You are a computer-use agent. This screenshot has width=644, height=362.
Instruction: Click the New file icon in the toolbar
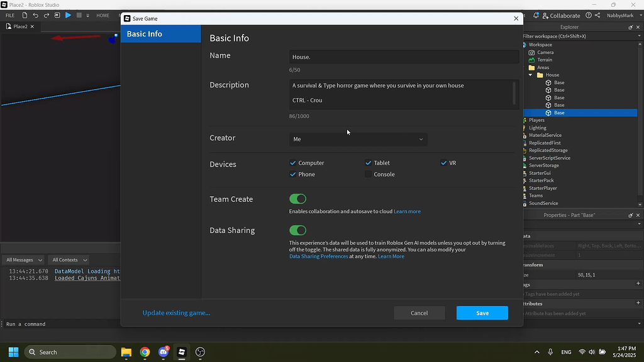coord(25,15)
